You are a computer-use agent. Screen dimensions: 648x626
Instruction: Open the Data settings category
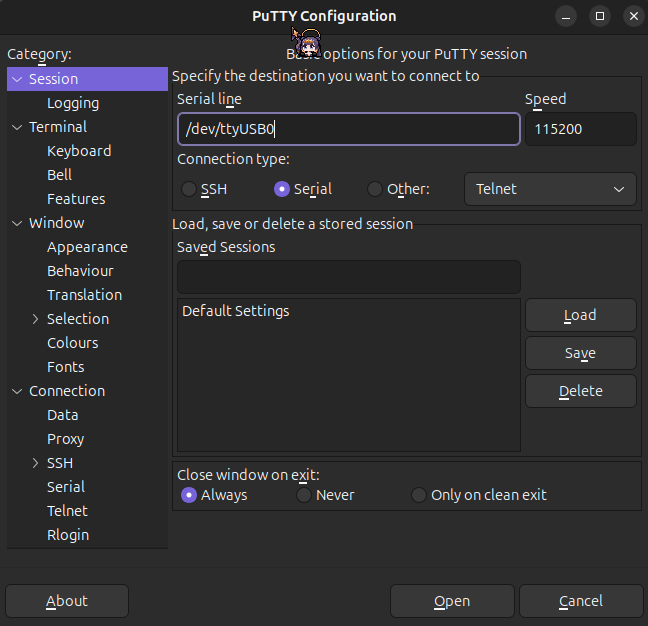[62, 415]
